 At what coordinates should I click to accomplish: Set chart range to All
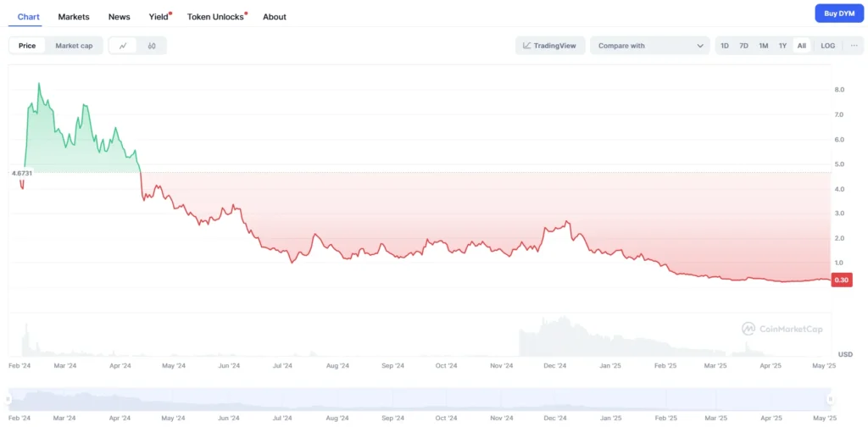point(802,46)
